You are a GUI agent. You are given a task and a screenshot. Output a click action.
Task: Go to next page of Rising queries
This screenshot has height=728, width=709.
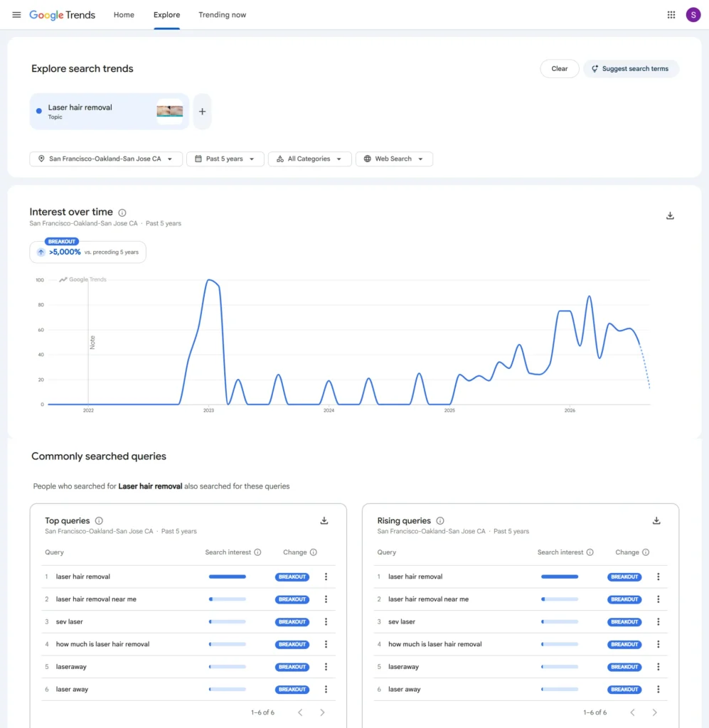pos(655,712)
